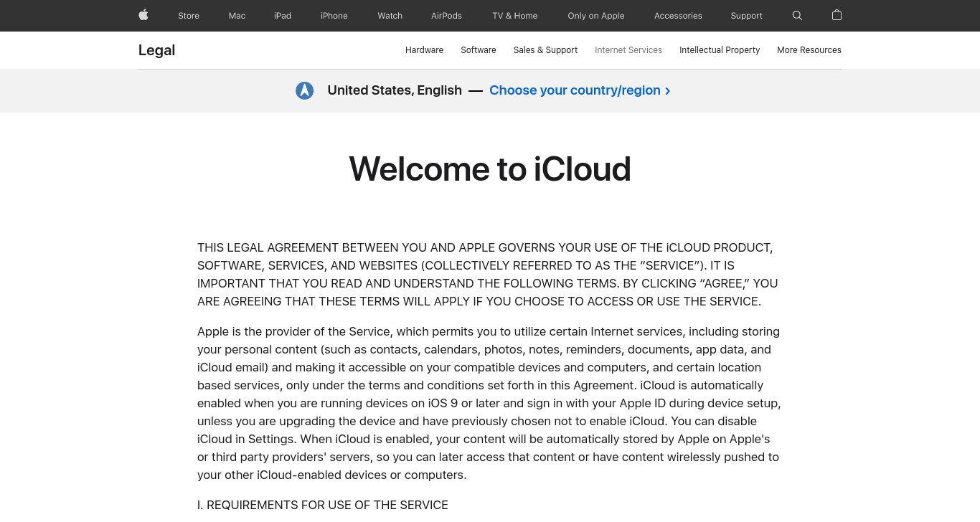Open the Store menu item
The height and width of the screenshot is (522, 980).
189,16
